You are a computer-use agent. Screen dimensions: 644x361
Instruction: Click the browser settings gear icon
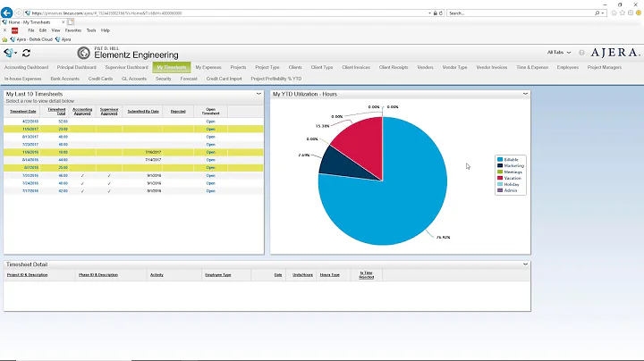pos(631,13)
